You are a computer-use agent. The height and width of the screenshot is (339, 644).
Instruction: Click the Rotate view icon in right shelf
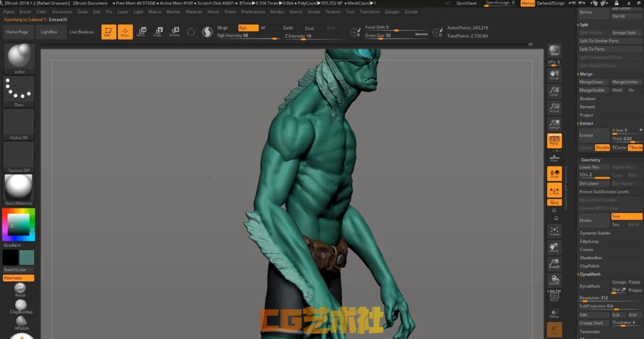click(x=554, y=280)
